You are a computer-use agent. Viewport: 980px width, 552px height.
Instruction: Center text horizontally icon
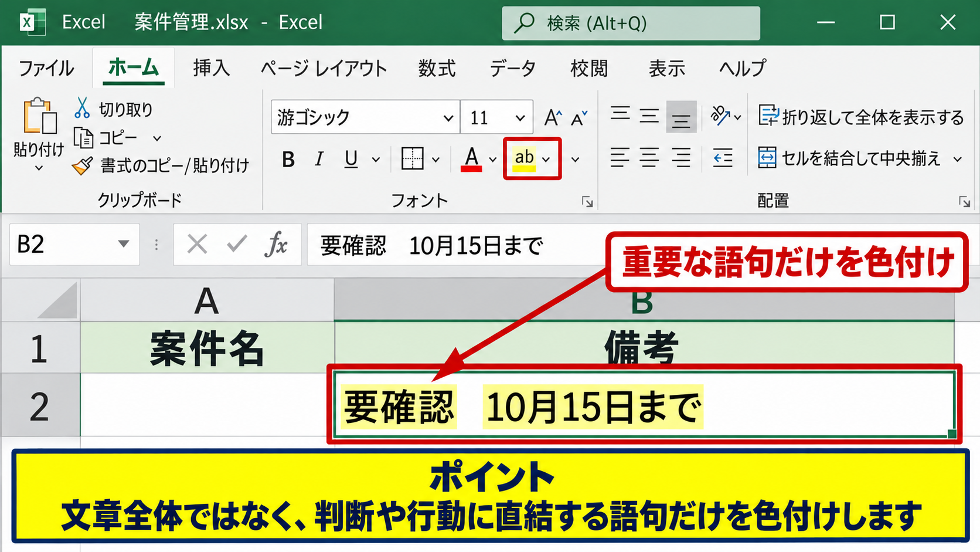pyautogui.click(x=649, y=158)
